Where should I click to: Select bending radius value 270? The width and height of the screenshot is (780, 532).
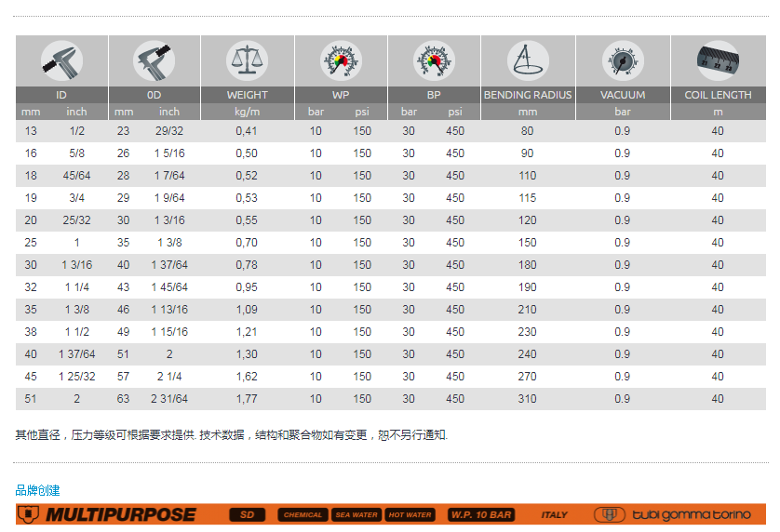pos(528,377)
